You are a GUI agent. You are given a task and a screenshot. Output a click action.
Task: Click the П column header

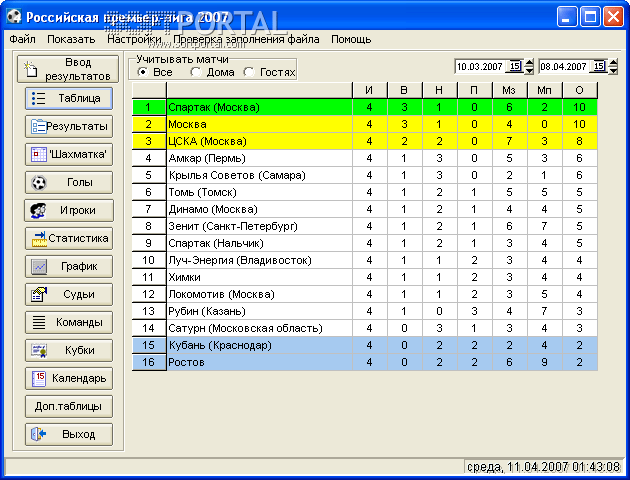(475, 90)
